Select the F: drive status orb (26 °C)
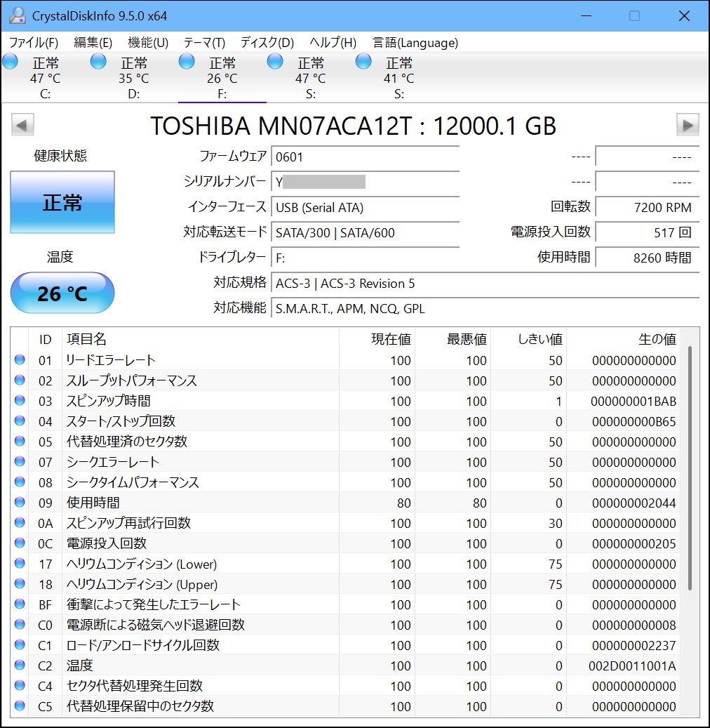This screenshot has height=728, width=710. coord(187,61)
